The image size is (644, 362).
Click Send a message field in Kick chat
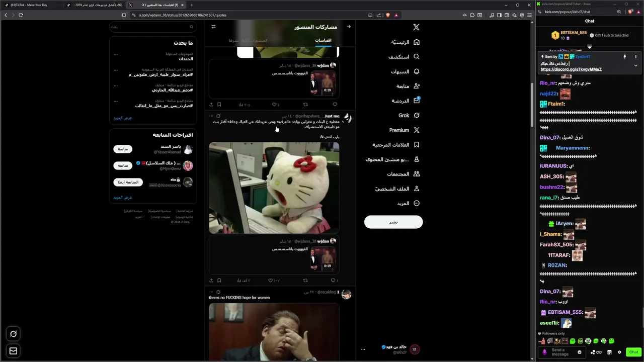pos(560,352)
